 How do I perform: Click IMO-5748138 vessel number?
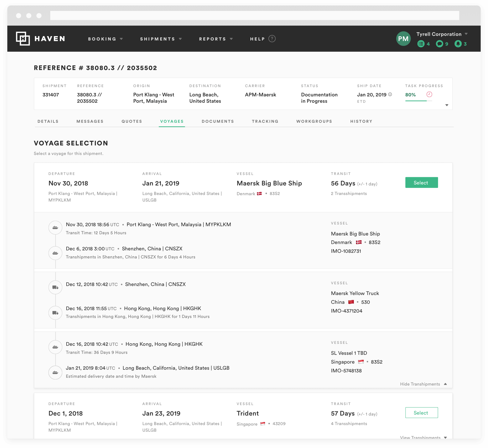(346, 371)
